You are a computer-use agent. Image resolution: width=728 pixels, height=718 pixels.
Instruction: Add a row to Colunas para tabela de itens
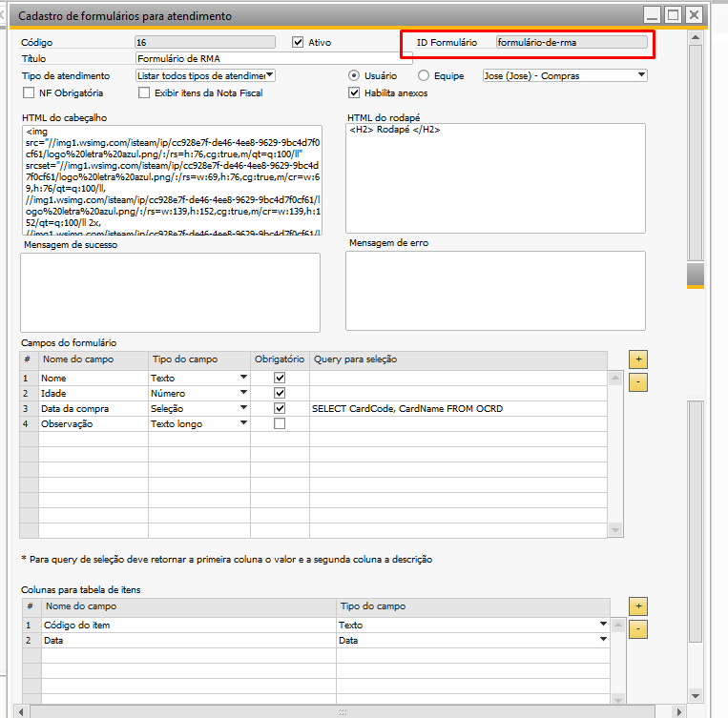coord(638,606)
